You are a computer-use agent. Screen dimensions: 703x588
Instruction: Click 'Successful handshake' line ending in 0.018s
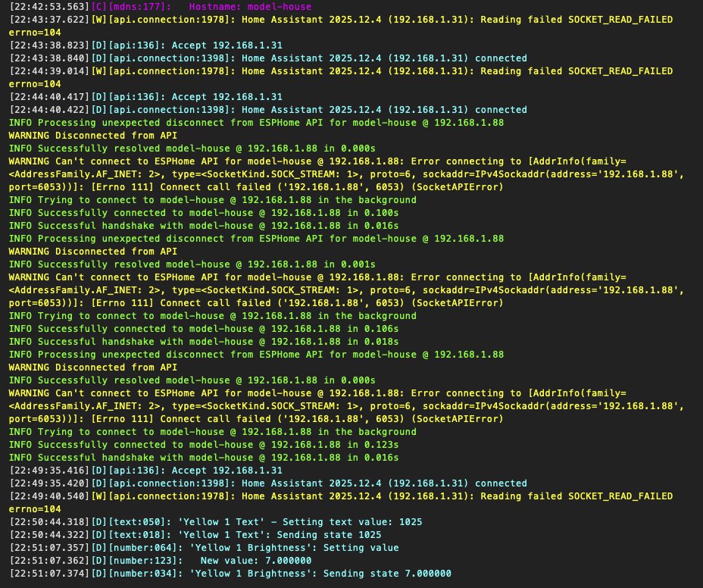click(x=204, y=342)
